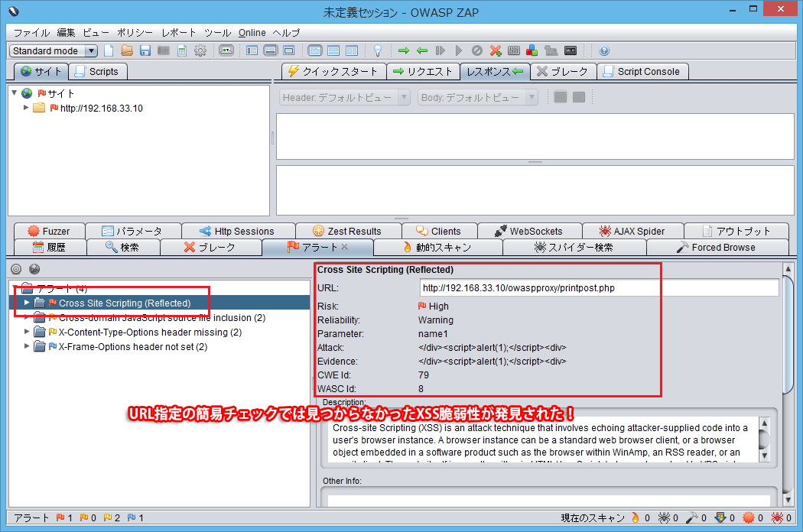Expand the http://192.168.33.10 site node

(x=25, y=108)
